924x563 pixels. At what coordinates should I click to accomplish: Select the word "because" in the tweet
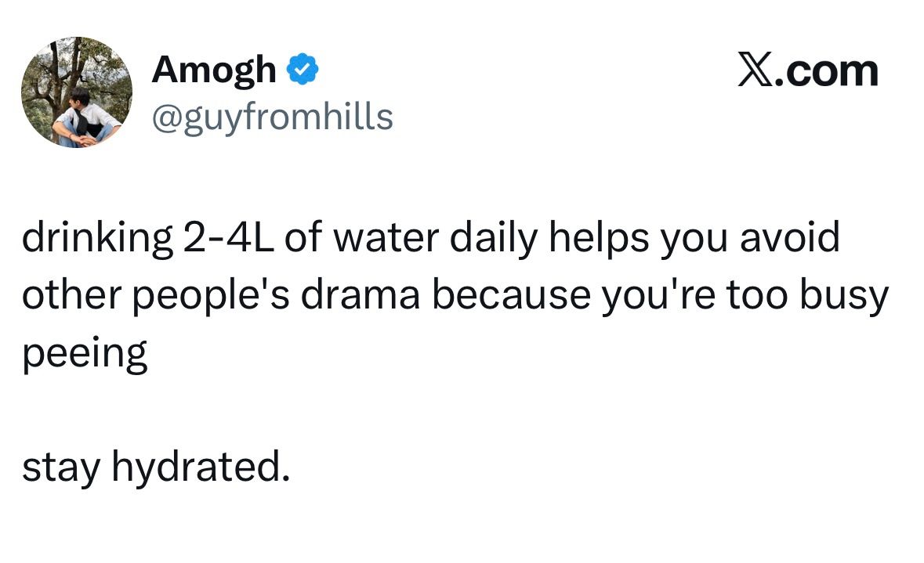(x=511, y=294)
